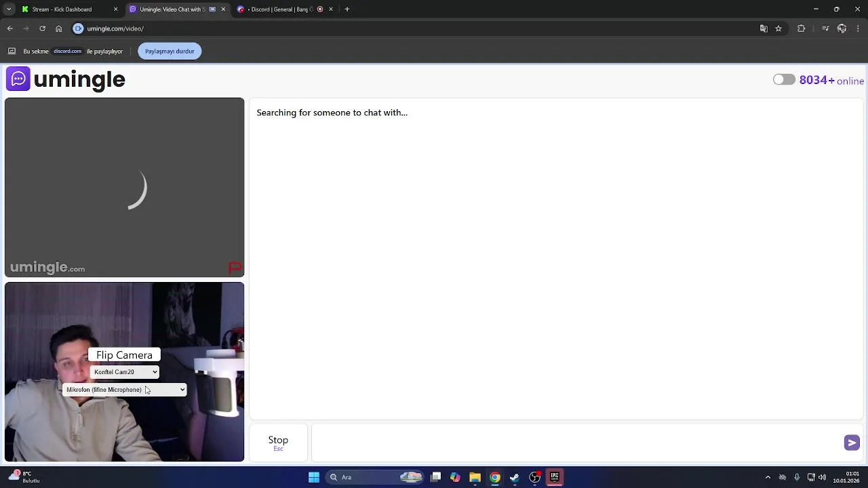Image resolution: width=868 pixels, height=488 pixels.
Task: Open the Chrome extensions puzzle icon
Action: coord(802,28)
